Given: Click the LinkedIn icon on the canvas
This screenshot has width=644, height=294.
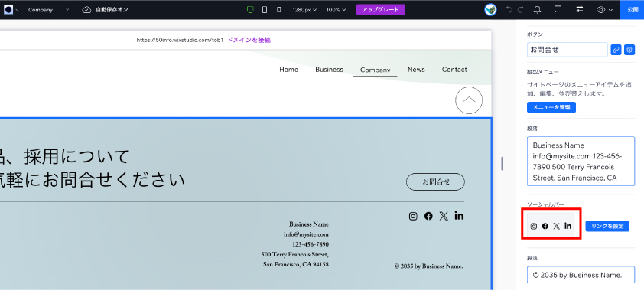Looking at the screenshot, I should point(459,215).
